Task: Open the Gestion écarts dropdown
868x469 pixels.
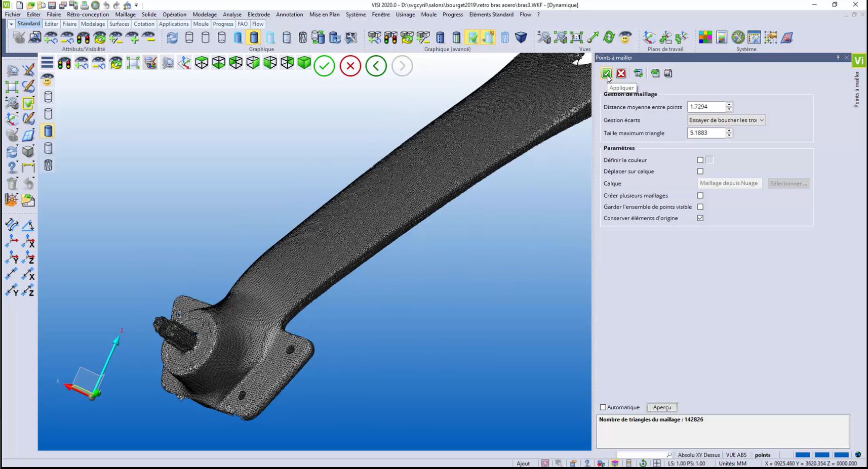Action: click(x=726, y=120)
